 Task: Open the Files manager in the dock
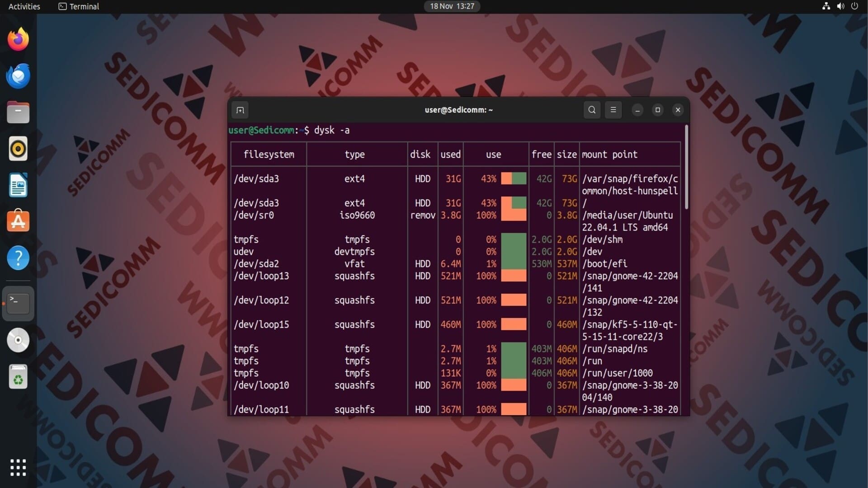click(18, 112)
